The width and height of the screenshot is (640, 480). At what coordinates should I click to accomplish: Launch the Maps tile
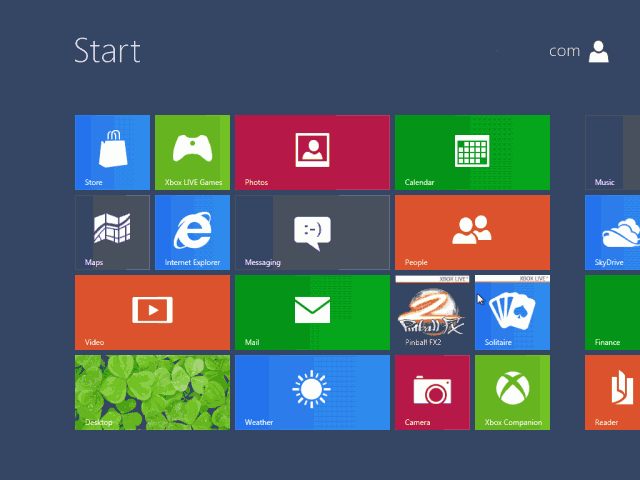point(112,232)
